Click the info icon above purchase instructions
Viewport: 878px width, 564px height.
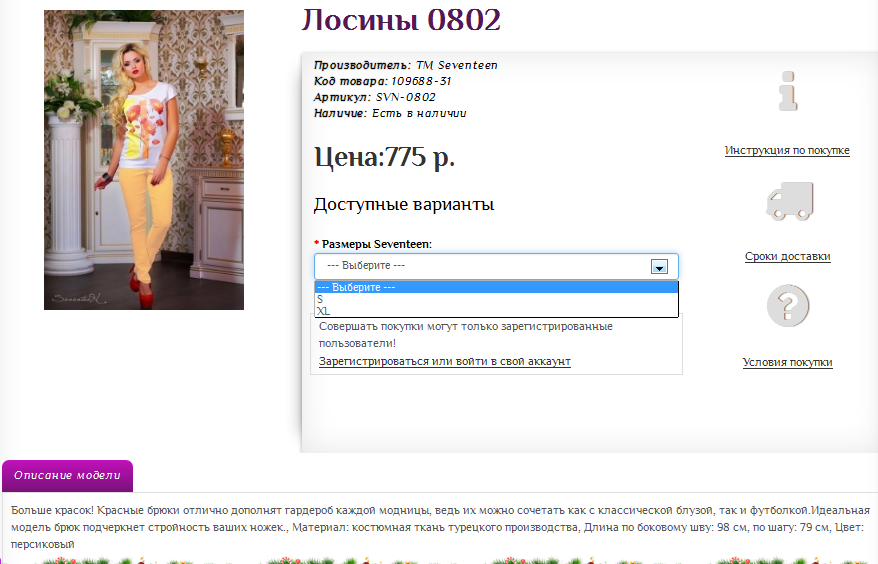click(788, 91)
